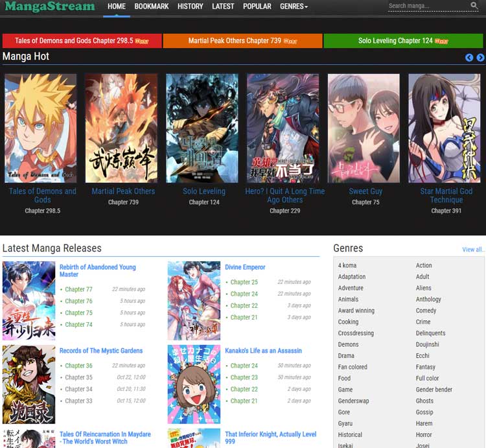Screen dimensions: 486x448
Task: Click the next arrow in Manga Hot
Action: point(480,58)
